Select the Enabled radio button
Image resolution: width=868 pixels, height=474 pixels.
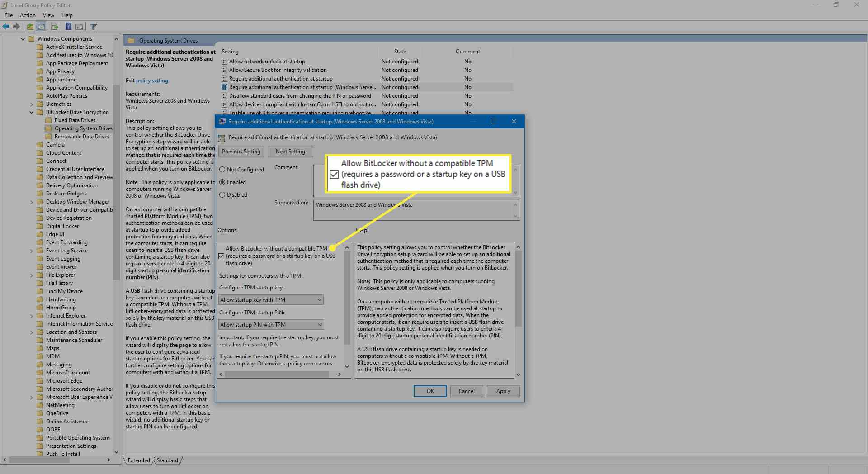pyautogui.click(x=222, y=182)
